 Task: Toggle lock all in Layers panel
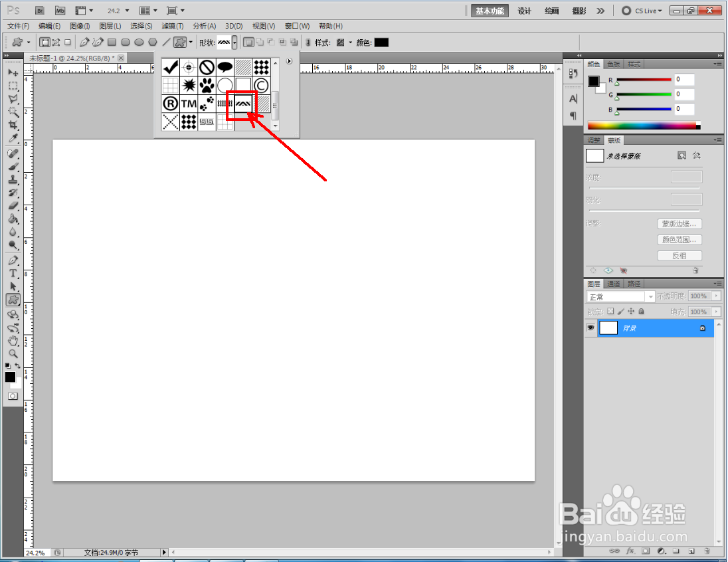coord(641,311)
